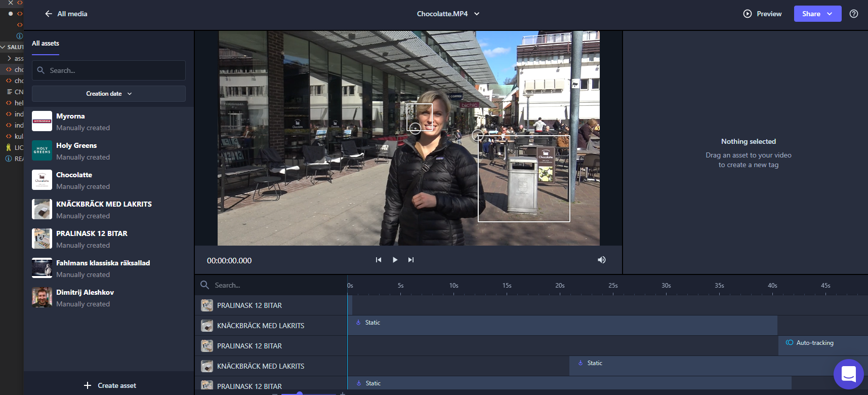Click the 5s mark on the timeline ruler
868x395 pixels.
[x=400, y=286]
